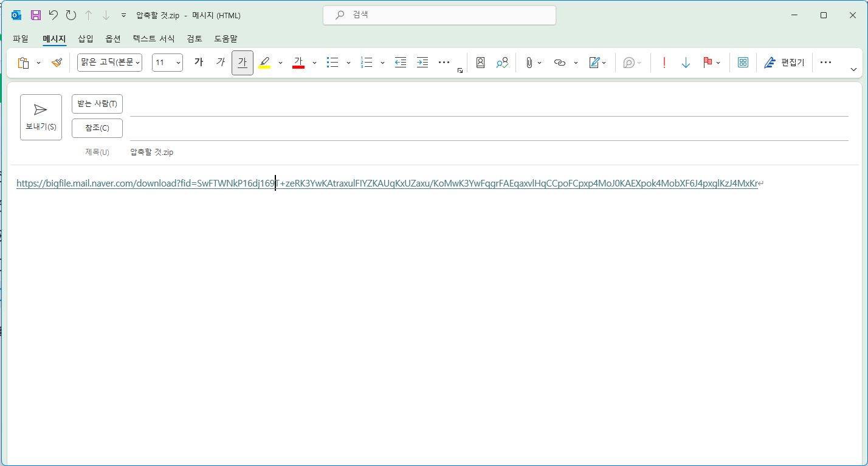Expand the Follow Up flag dropdown
The width and height of the screenshot is (868, 466).
[718, 63]
